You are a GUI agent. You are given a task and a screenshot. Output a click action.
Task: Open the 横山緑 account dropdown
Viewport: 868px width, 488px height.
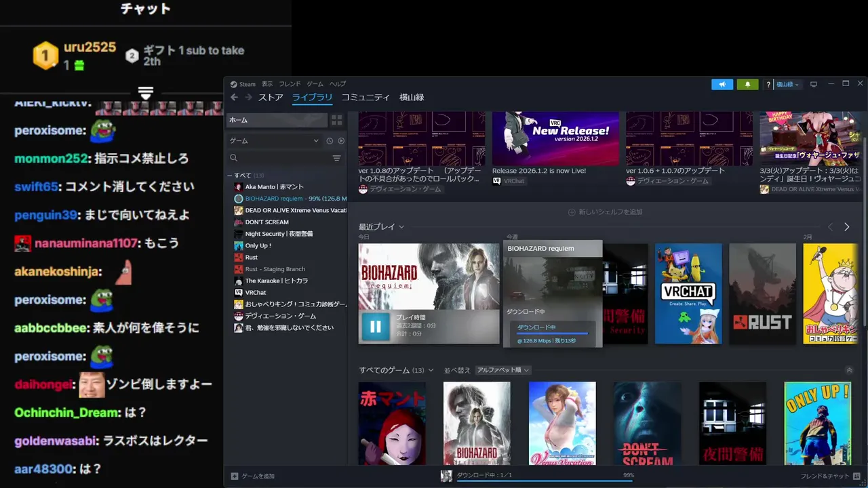point(788,85)
